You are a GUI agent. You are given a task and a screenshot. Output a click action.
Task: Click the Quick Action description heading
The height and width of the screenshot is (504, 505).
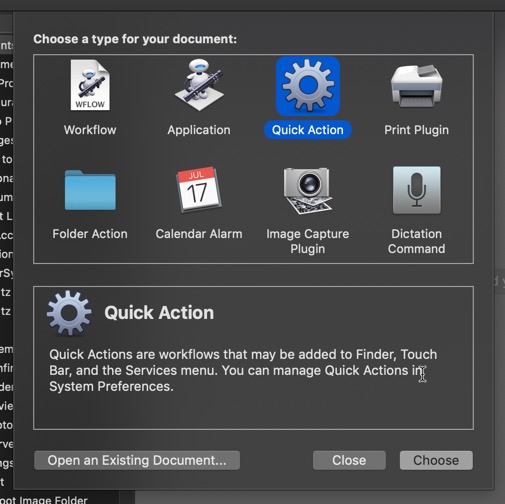(159, 313)
